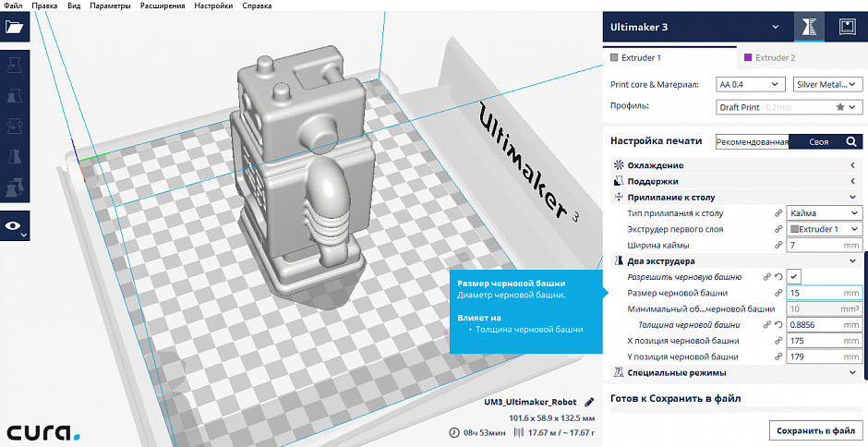Click link icon for Ширина каймы

pyautogui.click(x=778, y=246)
